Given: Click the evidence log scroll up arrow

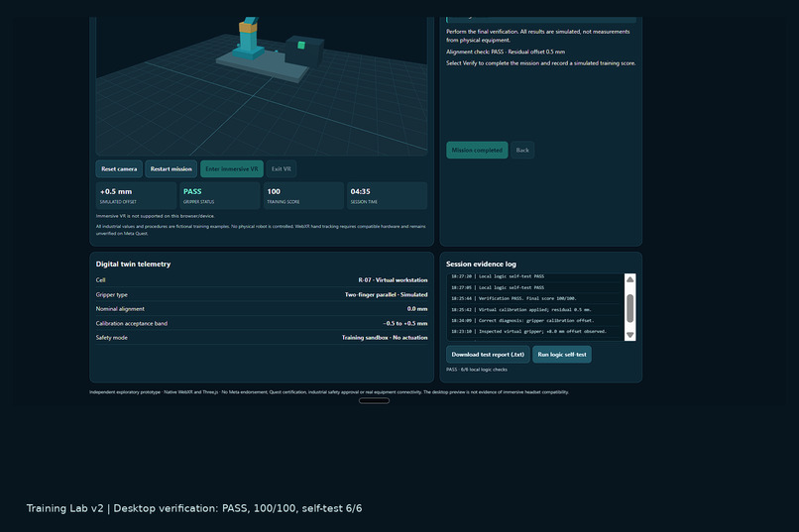Looking at the screenshot, I should [629, 279].
